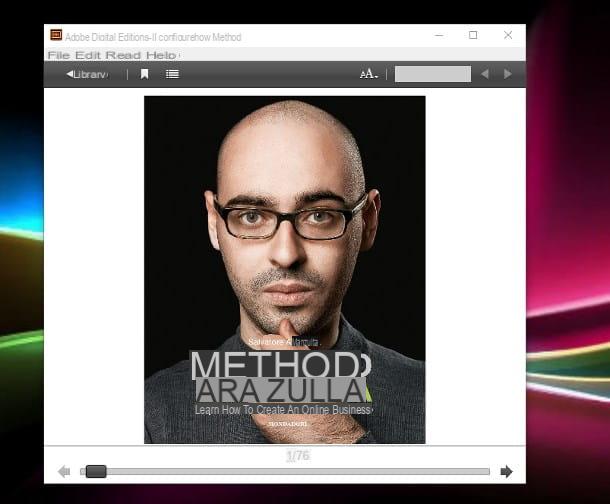The height and width of the screenshot is (504, 610).
Task: Close the Adobe Digital Editions window
Action: click(x=508, y=35)
